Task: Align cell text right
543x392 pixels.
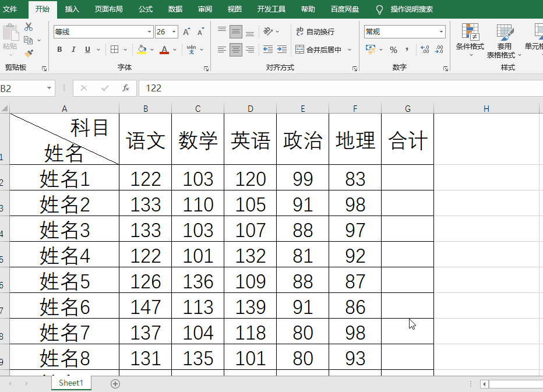Action: 250,50
